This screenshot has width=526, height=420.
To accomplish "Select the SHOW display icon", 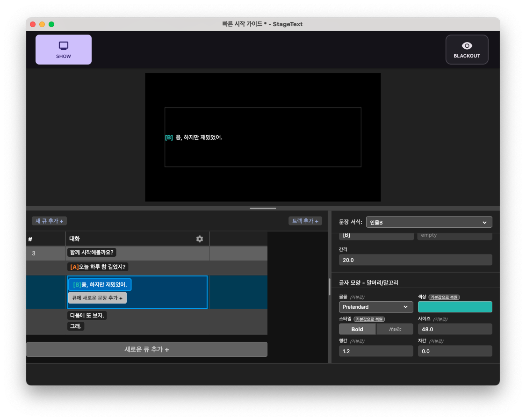I will [x=63, y=45].
